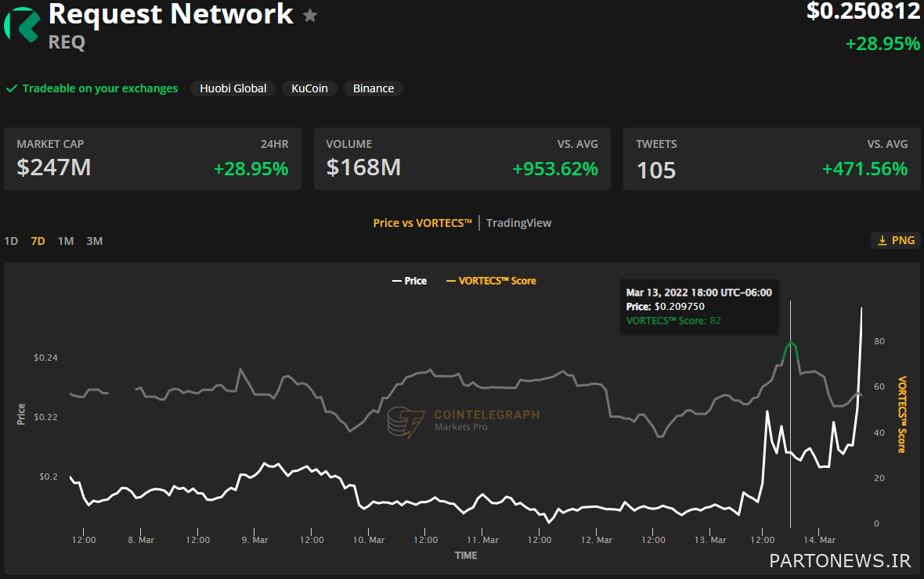The image size is (924, 579).
Task: Click the green tradeable checkmark icon
Action: [11, 88]
